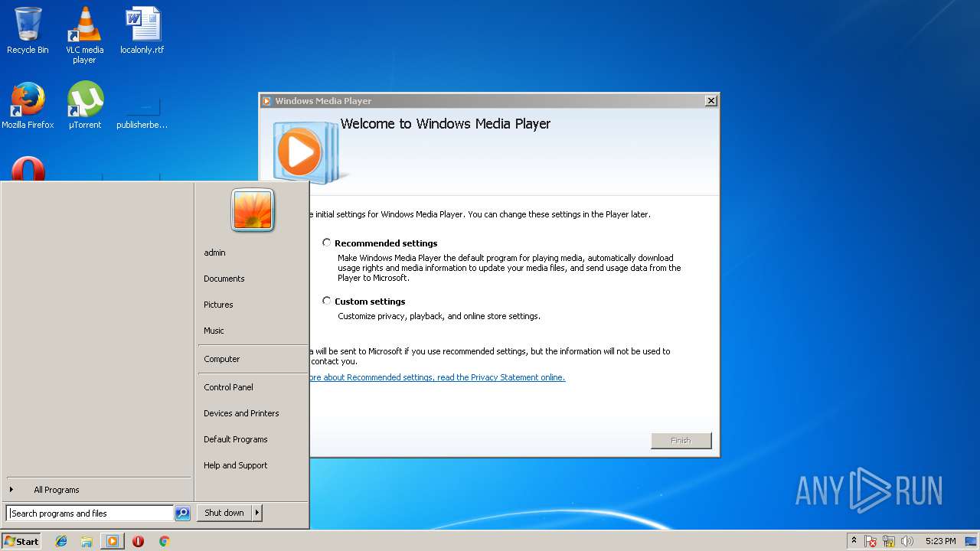Open Pictures from the Start menu
Screen dimensions: 980x551
pos(218,305)
